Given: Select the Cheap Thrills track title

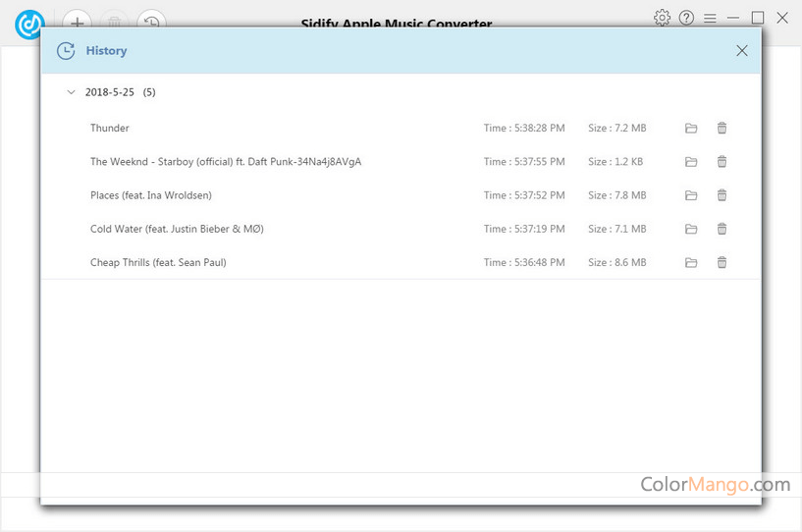Looking at the screenshot, I should point(158,262).
